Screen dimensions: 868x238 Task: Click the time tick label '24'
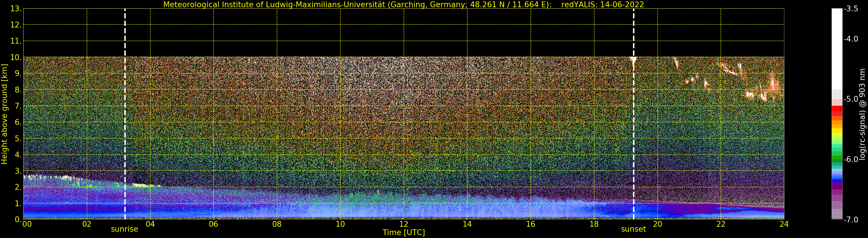click(784, 224)
